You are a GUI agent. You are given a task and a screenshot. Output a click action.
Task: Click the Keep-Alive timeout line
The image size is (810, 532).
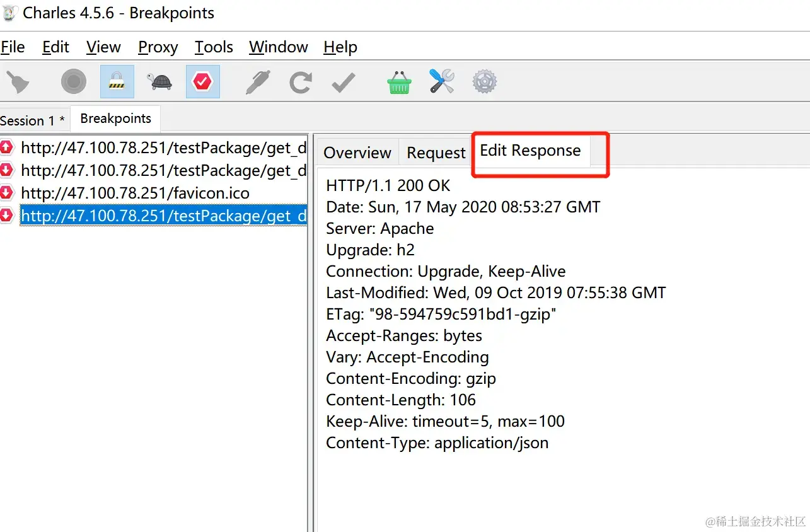[445, 421]
